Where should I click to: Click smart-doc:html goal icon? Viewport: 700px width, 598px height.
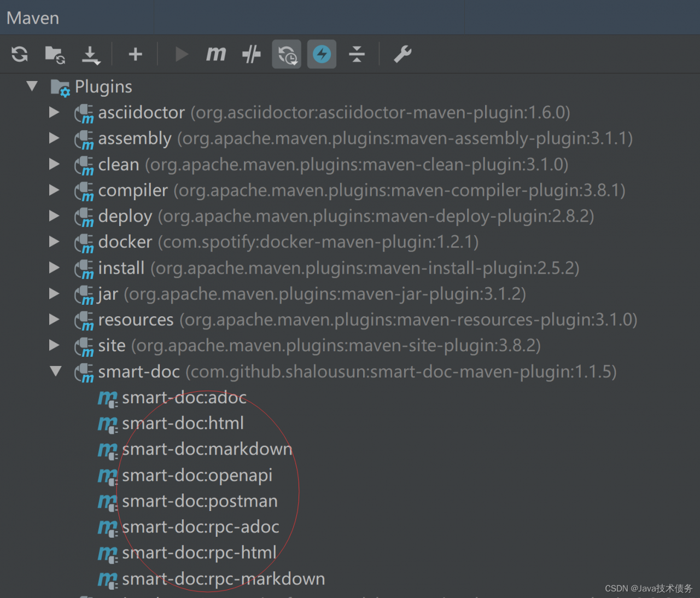(108, 425)
